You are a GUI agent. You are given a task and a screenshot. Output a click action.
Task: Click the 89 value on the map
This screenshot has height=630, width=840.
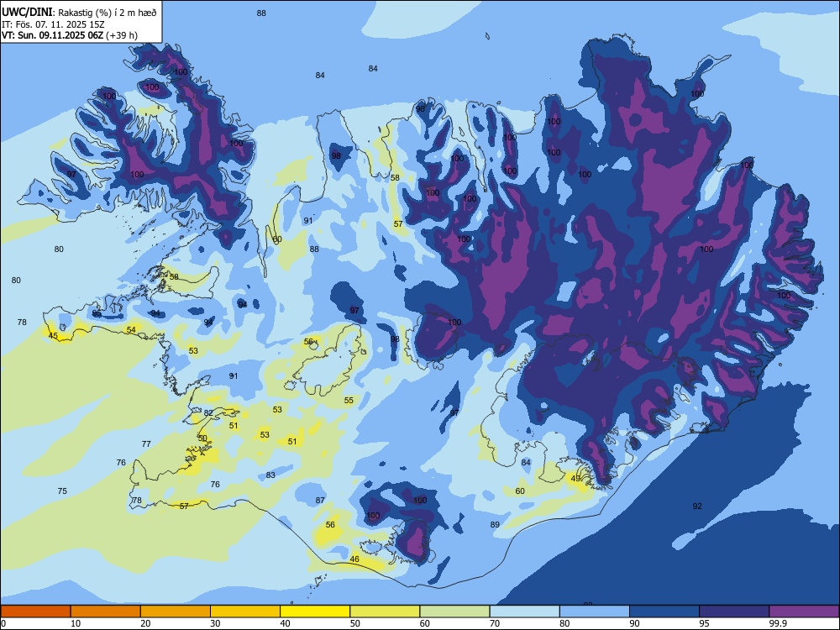(495, 525)
